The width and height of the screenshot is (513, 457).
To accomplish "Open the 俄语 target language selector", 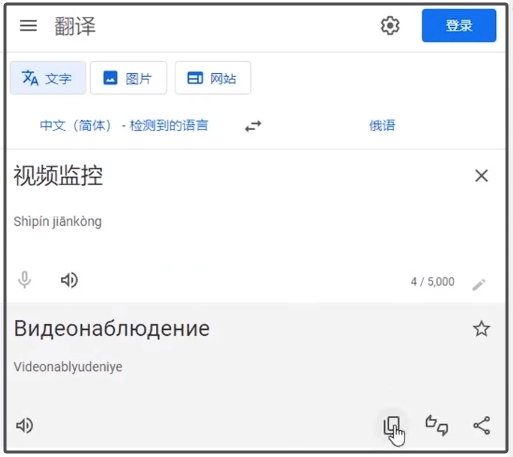I will 382,126.
